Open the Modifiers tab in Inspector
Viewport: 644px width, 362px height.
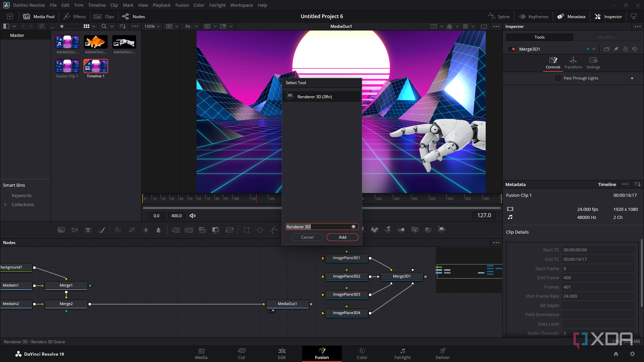[x=606, y=37]
